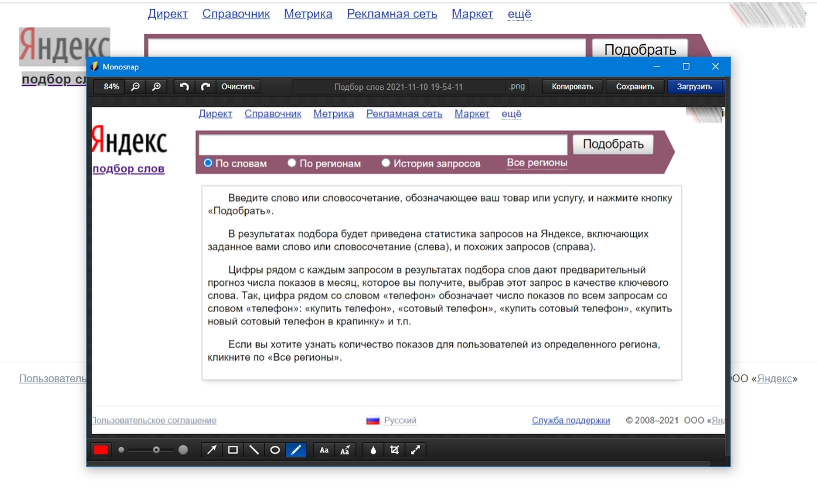The width and height of the screenshot is (817, 504).
Task: Click Все регионы link in Monosnap preview
Action: pos(537,163)
